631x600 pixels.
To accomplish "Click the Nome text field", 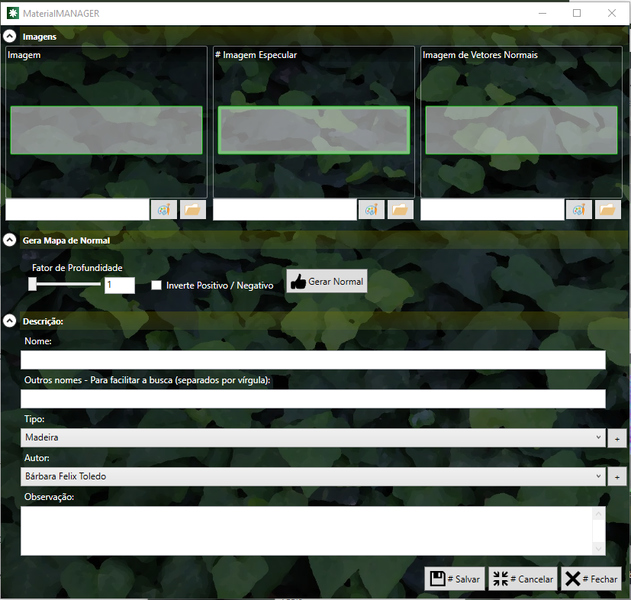I will click(x=313, y=360).
